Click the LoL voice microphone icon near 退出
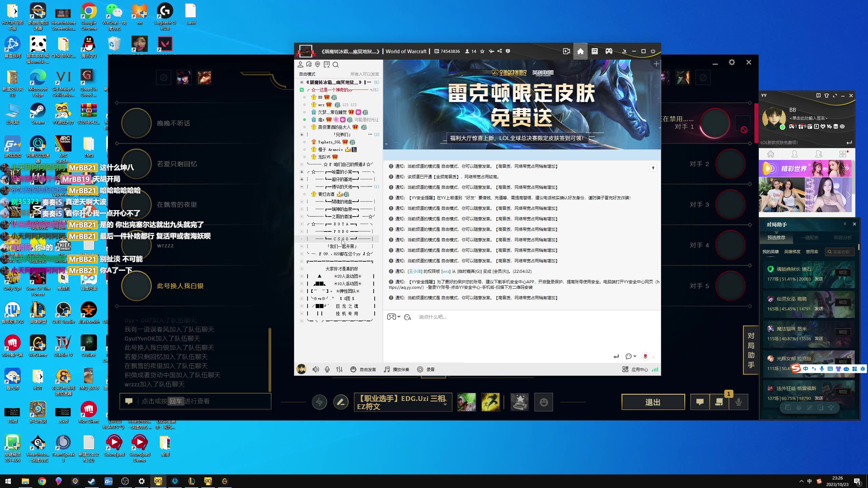Viewport: 868px width, 488px height. coord(738,402)
